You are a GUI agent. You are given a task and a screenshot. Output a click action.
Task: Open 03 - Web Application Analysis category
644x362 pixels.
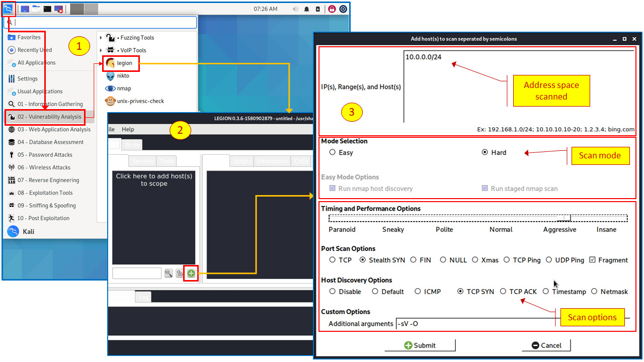pyautogui.click(x=49, y=129)
